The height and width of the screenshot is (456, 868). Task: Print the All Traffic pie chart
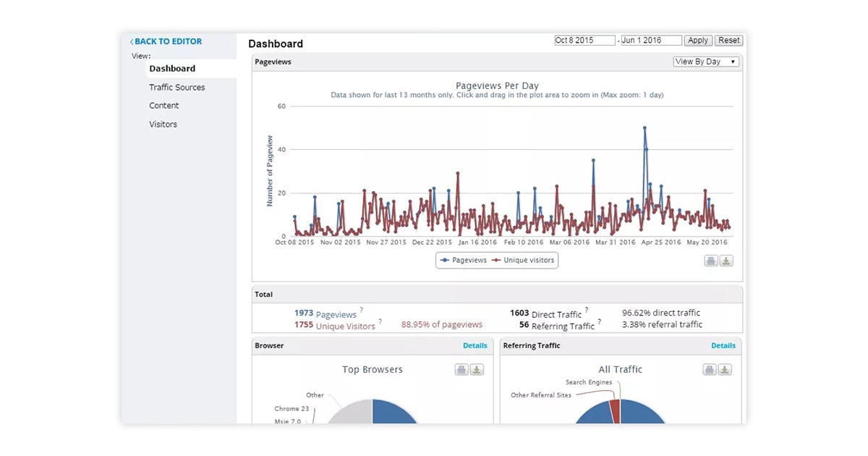(710, 370)
